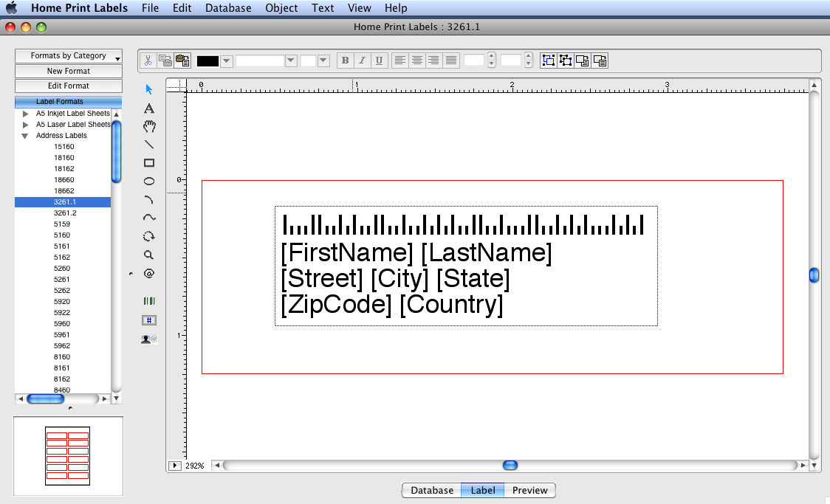Image resolution: width=830 pixels, height=504 pixels.
Task: Pick the Oval shape tool
Action: coord(149,182)
